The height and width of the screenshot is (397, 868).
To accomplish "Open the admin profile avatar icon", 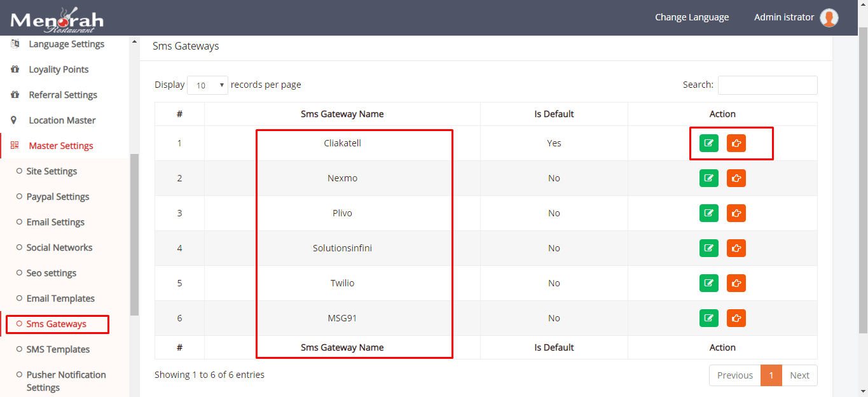I will [x=829, y=17].
